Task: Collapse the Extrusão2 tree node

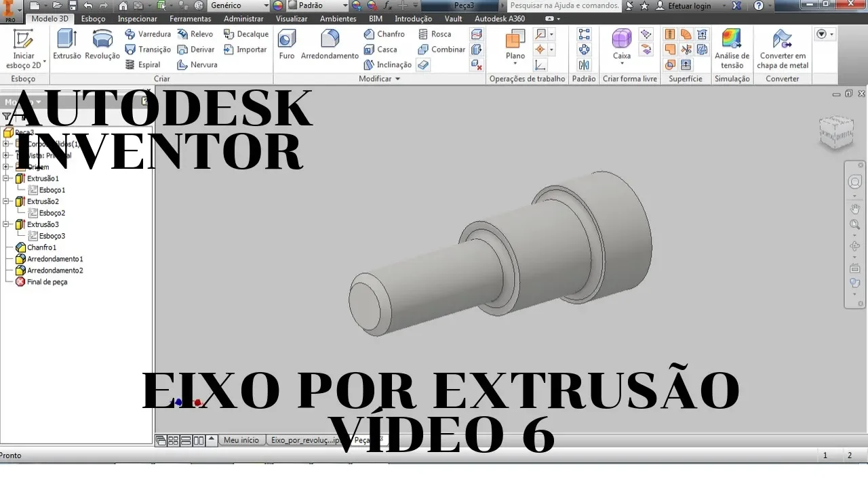Action: click(x=7, y=201)
